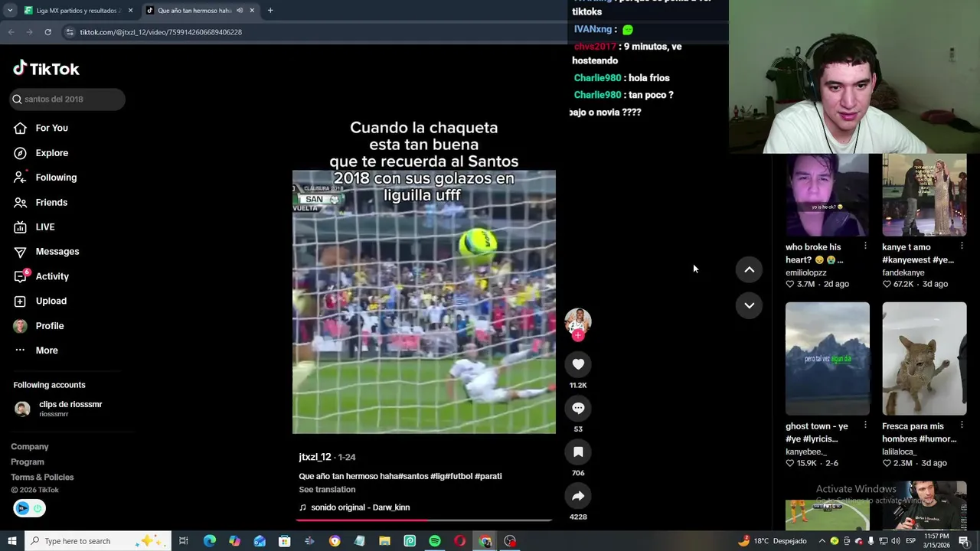Open a new browser tab
Screen dimensions: 980x551
(270, 11)
